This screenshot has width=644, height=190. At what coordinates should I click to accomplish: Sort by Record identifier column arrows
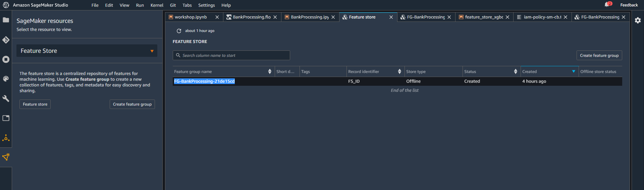399,71
